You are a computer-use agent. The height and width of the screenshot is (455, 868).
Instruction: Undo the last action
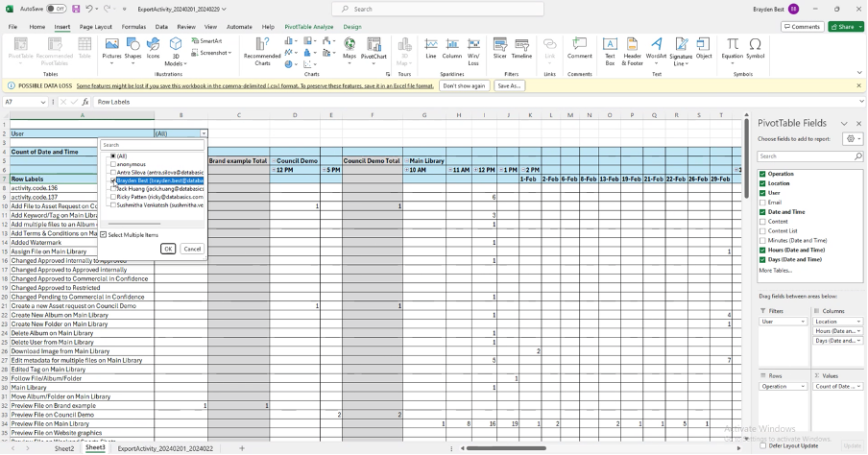coord(88,9)
